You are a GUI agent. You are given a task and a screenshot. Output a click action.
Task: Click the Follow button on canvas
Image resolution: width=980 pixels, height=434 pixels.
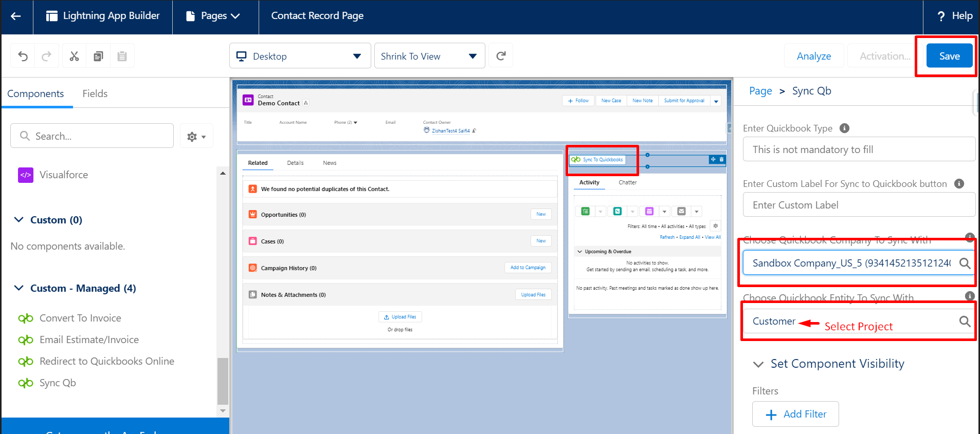click(578, 101)
